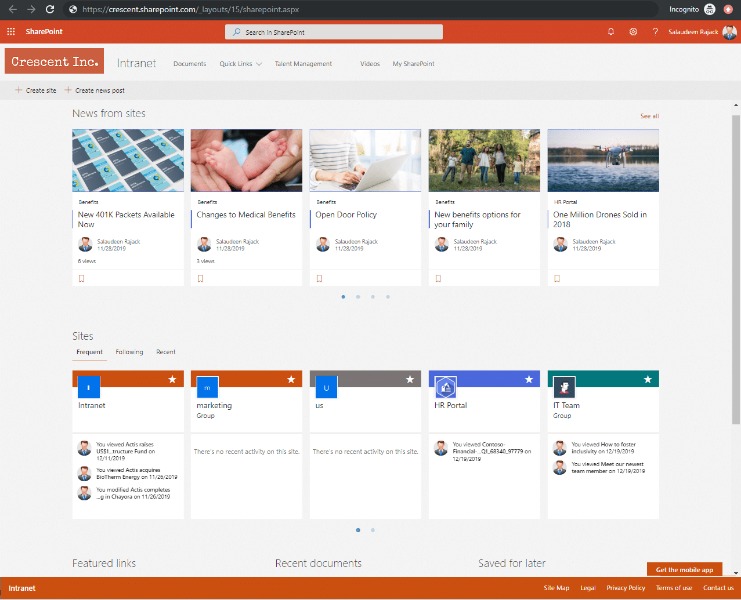Switch to the Following sites tab
741x600 pixels.
129,352
